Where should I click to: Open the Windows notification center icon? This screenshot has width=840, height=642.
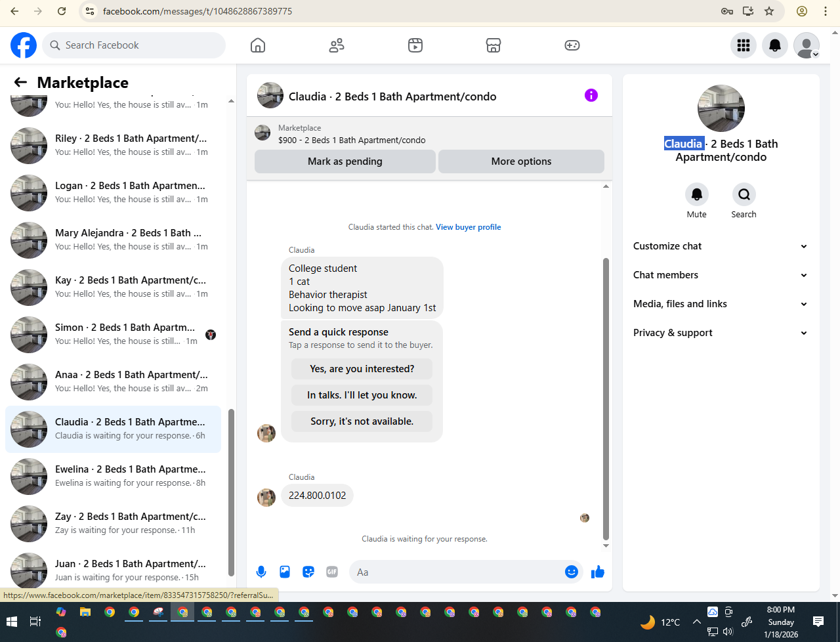click(818, 621)
